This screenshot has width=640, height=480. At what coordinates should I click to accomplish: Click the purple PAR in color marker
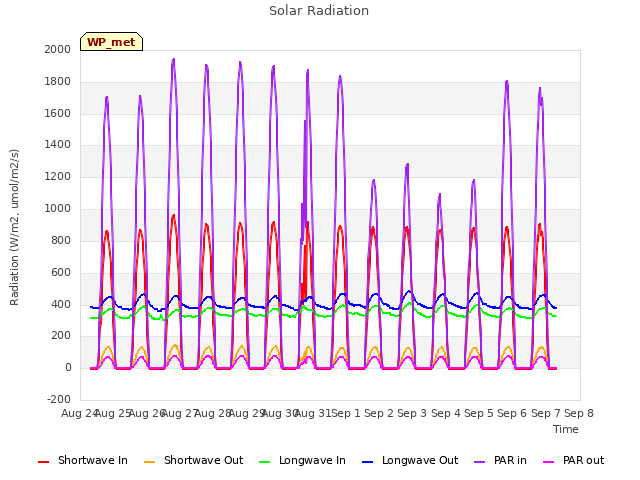tap(480, 462)
